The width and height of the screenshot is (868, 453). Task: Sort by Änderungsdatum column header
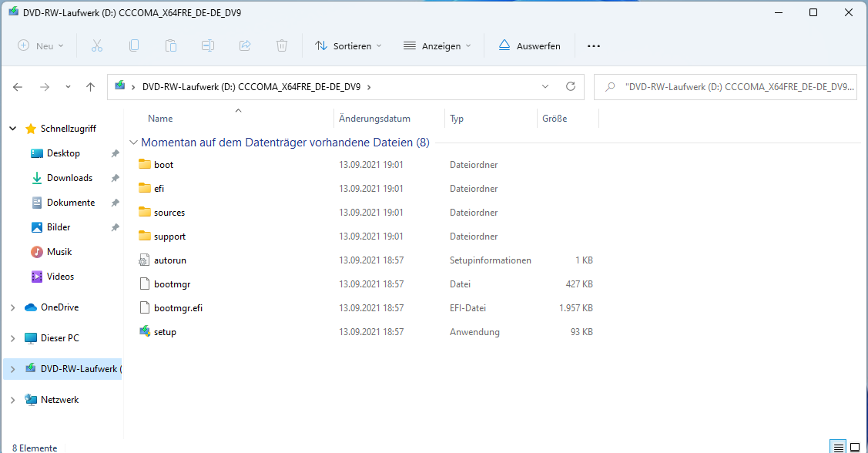point(375,119)
